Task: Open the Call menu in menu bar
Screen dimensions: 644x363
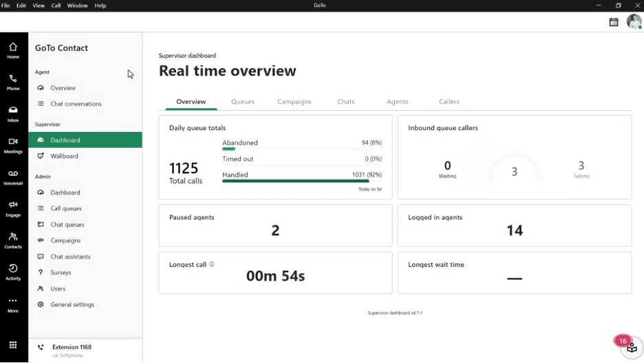Action: (56, 5)
